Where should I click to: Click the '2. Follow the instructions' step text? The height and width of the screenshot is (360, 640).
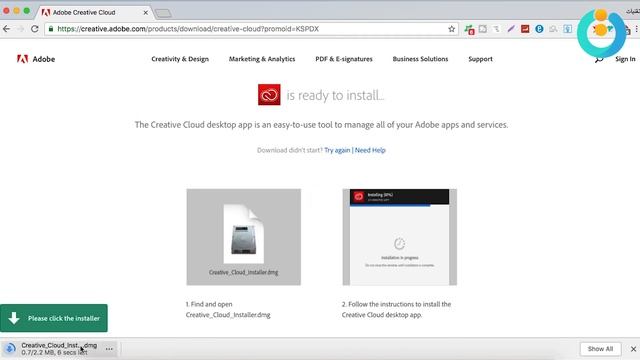pyautogui.click(x=396, y=309)
